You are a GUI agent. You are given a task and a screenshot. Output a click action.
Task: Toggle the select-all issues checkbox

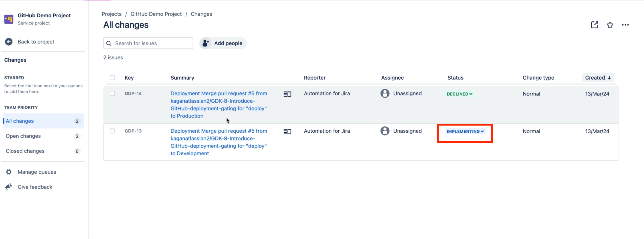(x=112, y=78)
